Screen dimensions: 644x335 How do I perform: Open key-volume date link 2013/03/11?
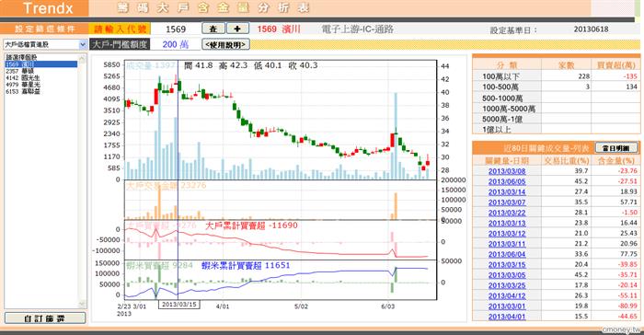click(507, 244)
